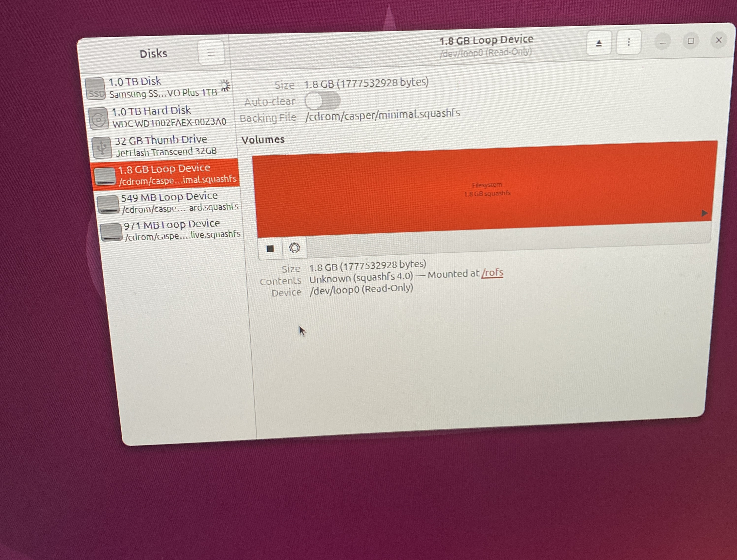Viewport: 737px width, 560px height.
Task: Open additional partition options gear icon
Action: (294, 248)
